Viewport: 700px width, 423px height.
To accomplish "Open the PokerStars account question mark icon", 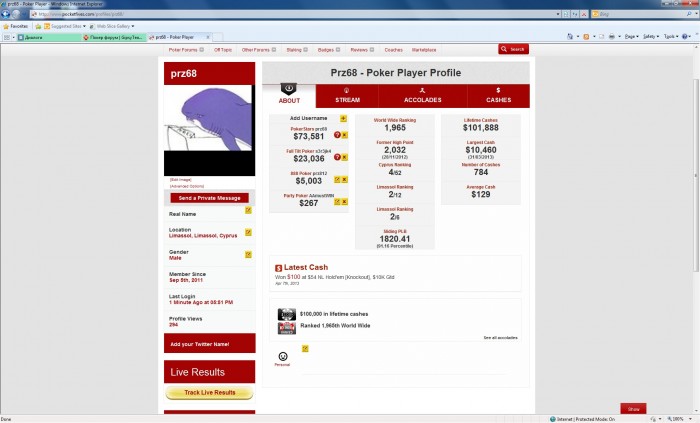I will [x=337, y=135].
